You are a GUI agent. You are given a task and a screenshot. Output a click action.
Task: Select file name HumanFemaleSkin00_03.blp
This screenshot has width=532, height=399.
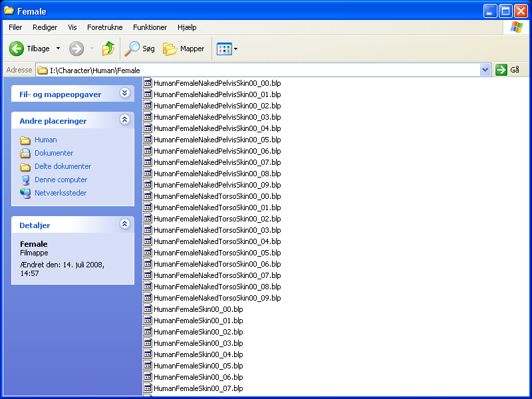pyautogui.click(x=198, y=343)
